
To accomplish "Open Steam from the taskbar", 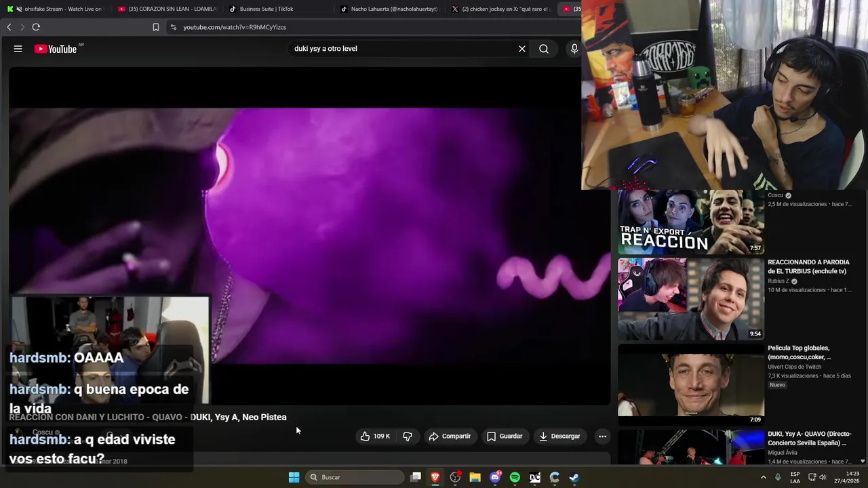I will [574, 477].
